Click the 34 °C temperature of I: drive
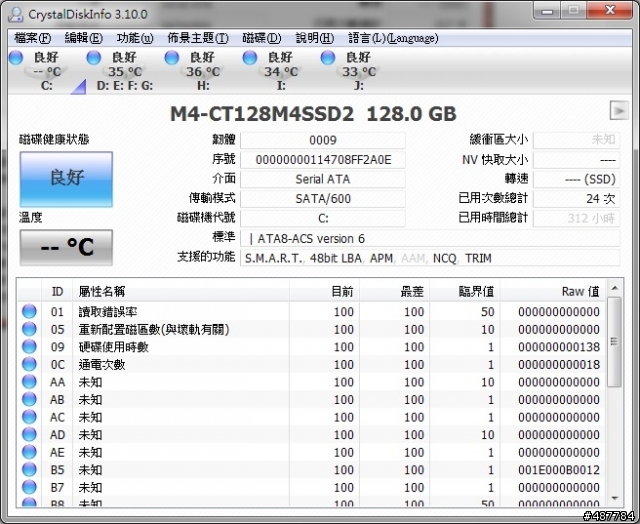 [281, 72]
